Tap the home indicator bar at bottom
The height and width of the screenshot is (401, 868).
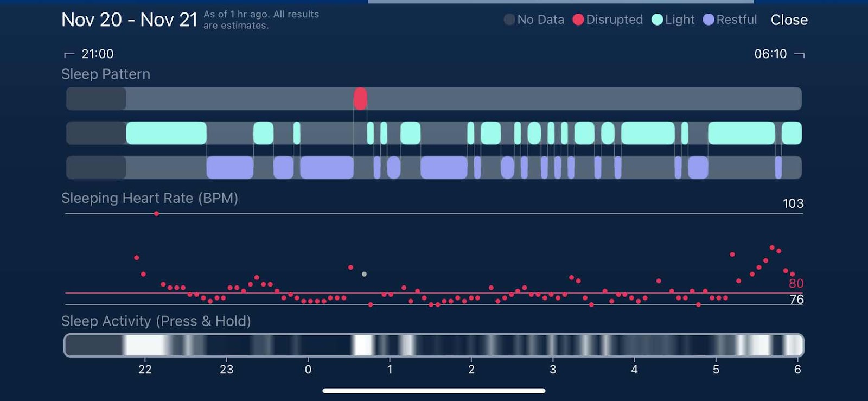(434, 391)
